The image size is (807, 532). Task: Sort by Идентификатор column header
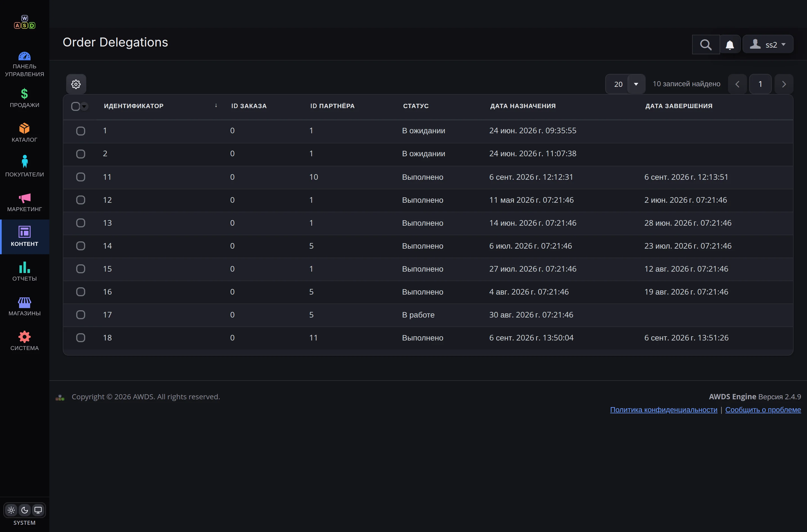(134, 106)
